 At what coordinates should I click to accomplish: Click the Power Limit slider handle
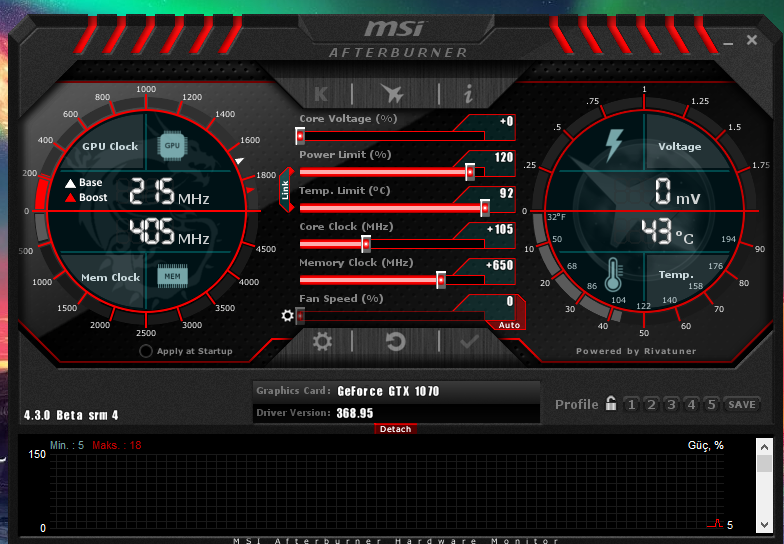470,172
